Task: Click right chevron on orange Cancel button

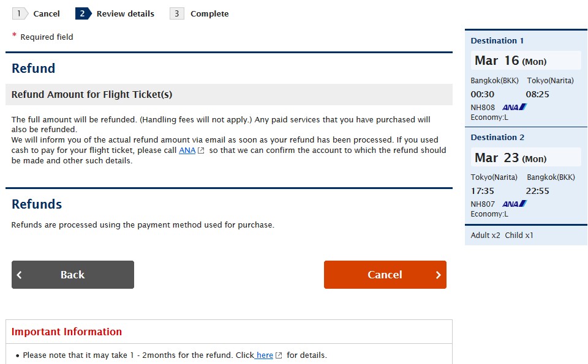Action: [438, 275]
